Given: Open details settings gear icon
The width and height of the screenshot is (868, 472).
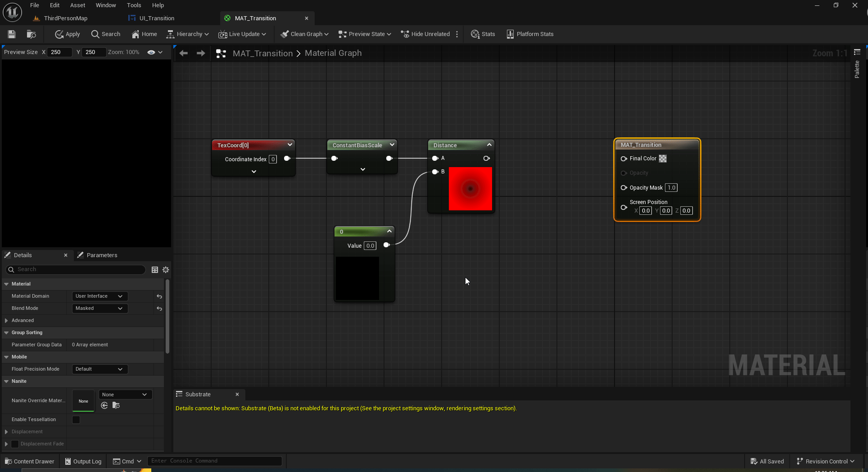Looking at the screenshot, I should [x=166, y=270].
